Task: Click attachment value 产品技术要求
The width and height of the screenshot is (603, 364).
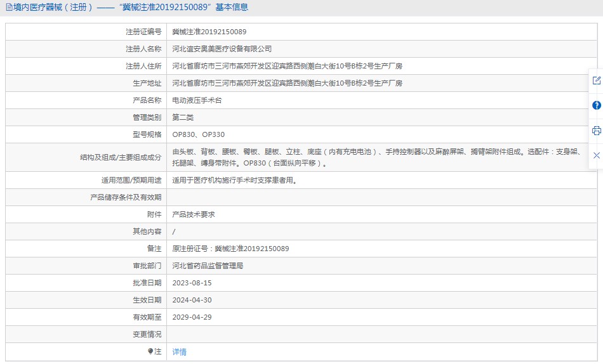Action: (x=194, y=214)
